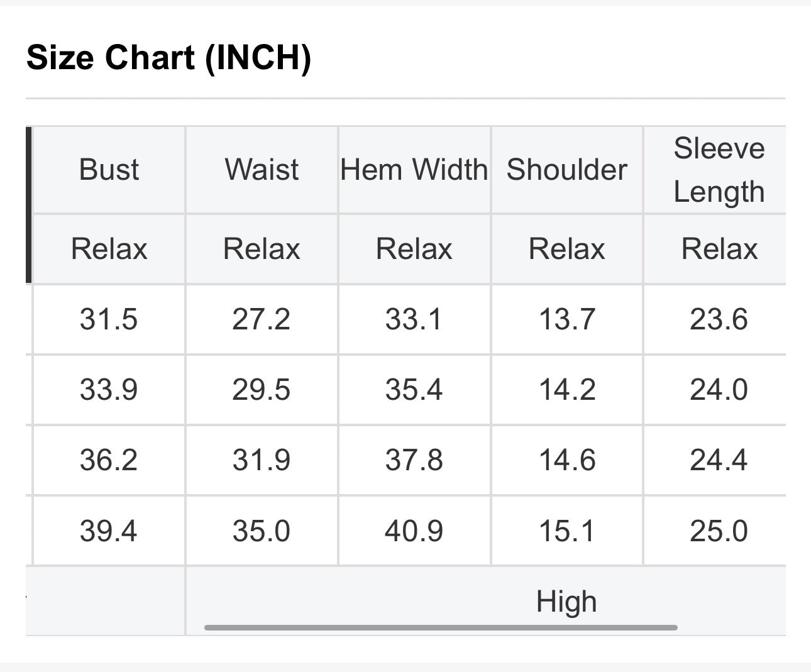Click shoulder value 15.1
Image resolution: width=811 pixels, height=672 pixels.
coord(567,531)
